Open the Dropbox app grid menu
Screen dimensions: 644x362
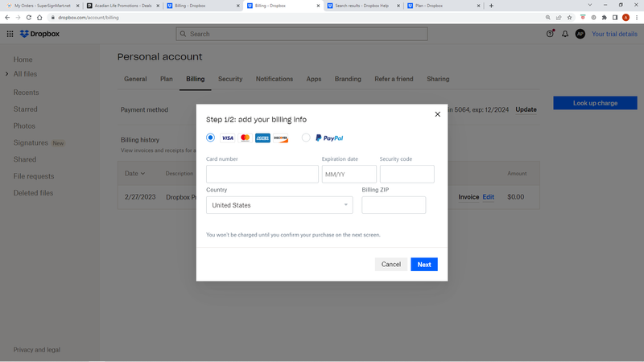click(10, 34)
